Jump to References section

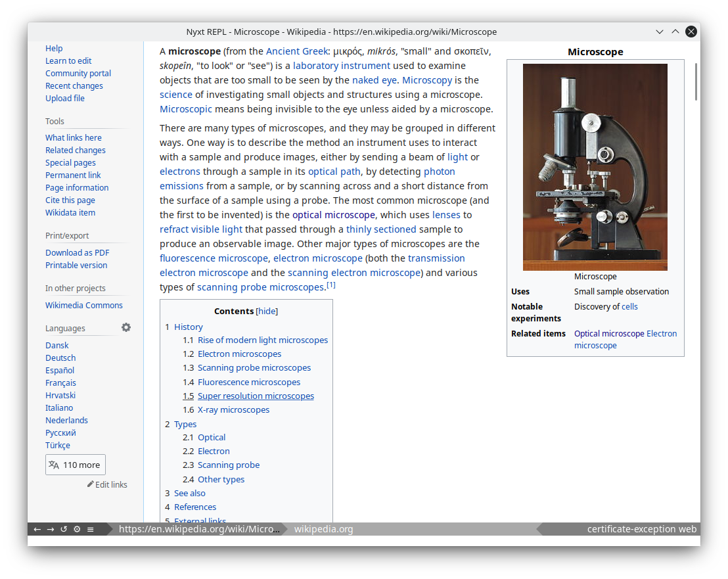[x=195, y=507]
